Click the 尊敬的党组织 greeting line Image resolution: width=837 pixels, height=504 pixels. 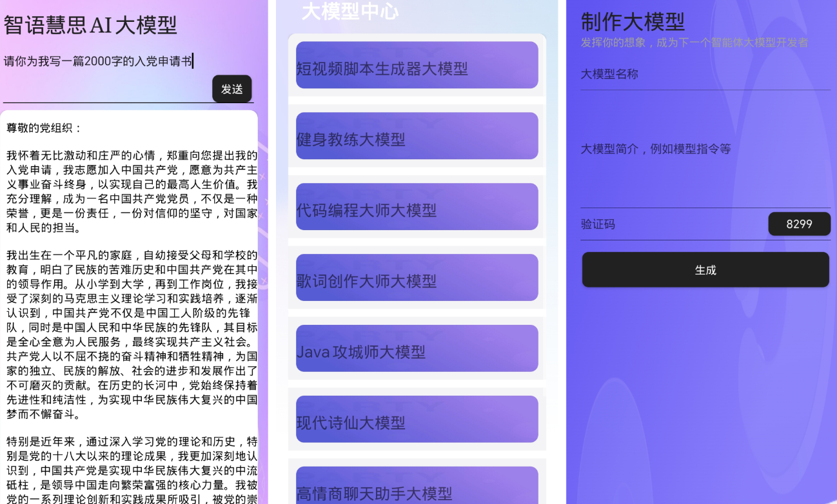45,128
